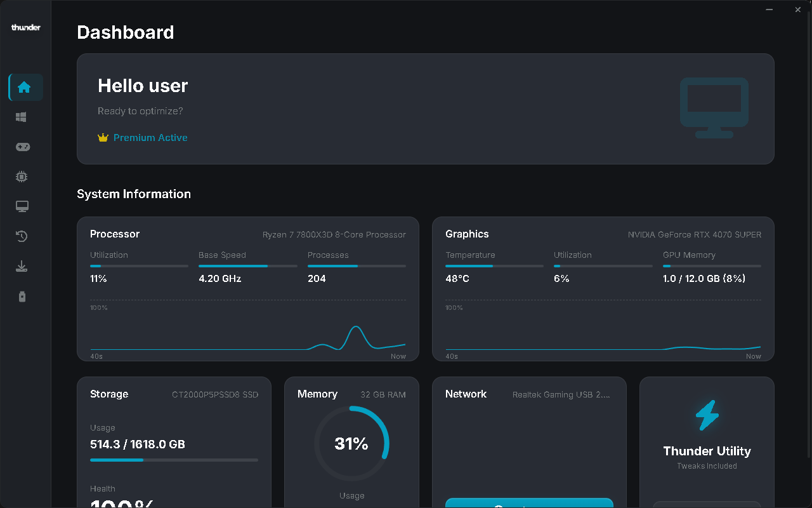The image size is (812, 508).
Task: Click the Processor card title
Action: (115, 234)
